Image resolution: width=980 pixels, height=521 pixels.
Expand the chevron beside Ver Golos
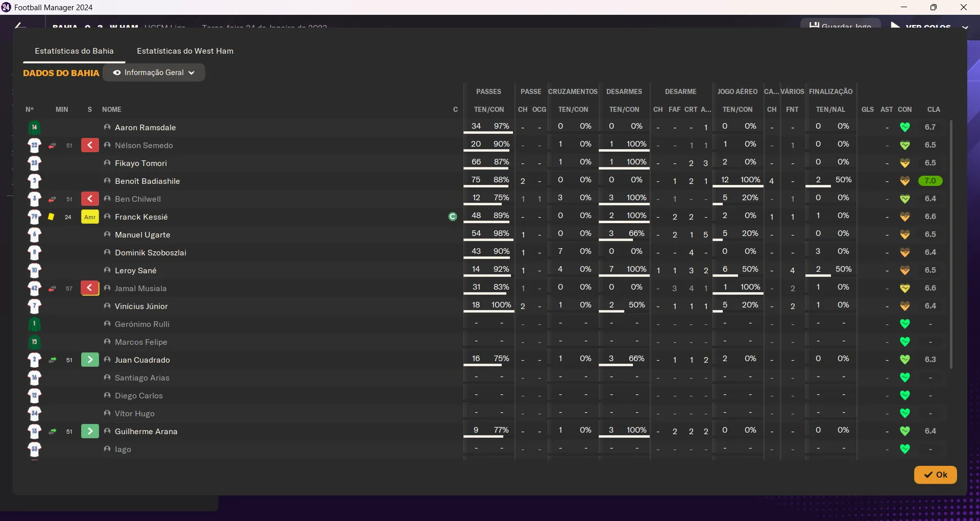point(965,27)
